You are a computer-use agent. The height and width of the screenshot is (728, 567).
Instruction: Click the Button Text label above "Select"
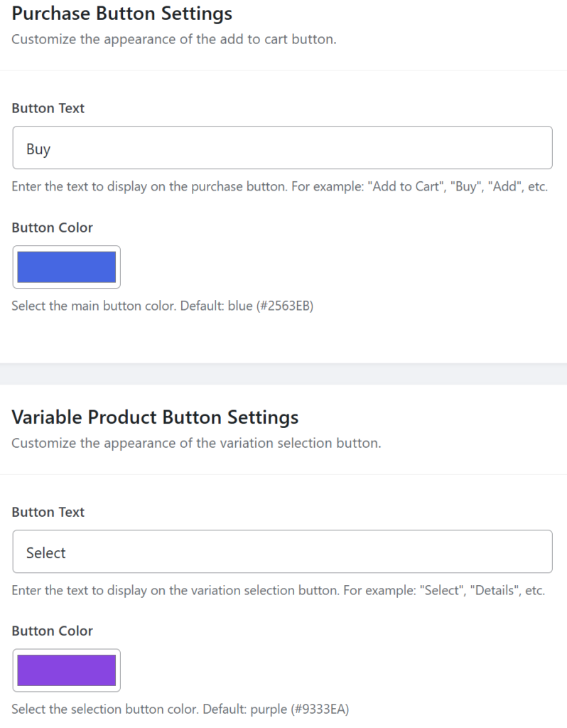[48, 512]
